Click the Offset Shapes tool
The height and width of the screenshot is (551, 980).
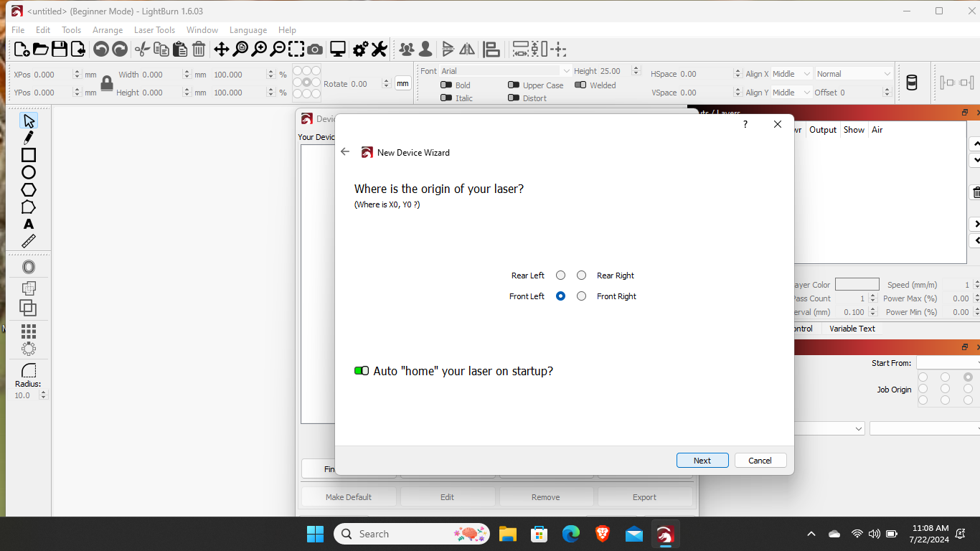(29, 266)
